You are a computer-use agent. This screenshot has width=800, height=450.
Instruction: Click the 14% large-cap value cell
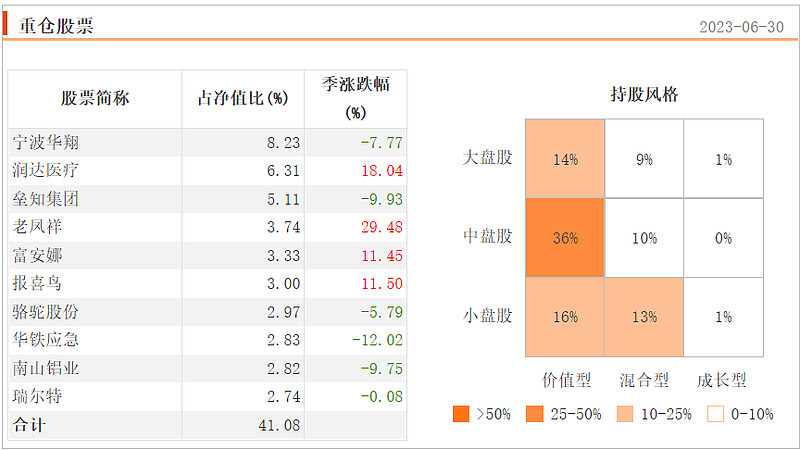pos(565,159)
